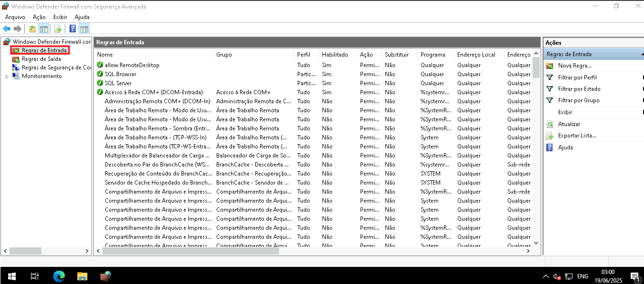The height and width of the screenshot is (284, 644).
Task: Expand the Monitoramento tree node arrow
Action: (x=6, y=76)
